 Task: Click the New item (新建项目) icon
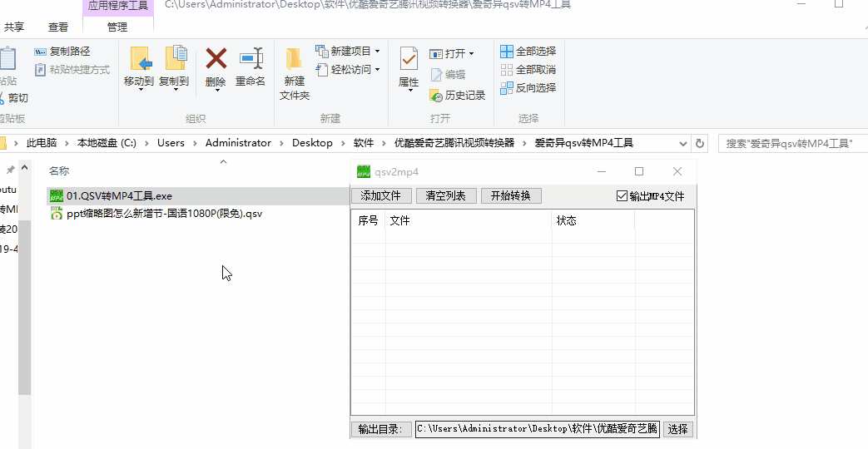click(x=322, y=52)
